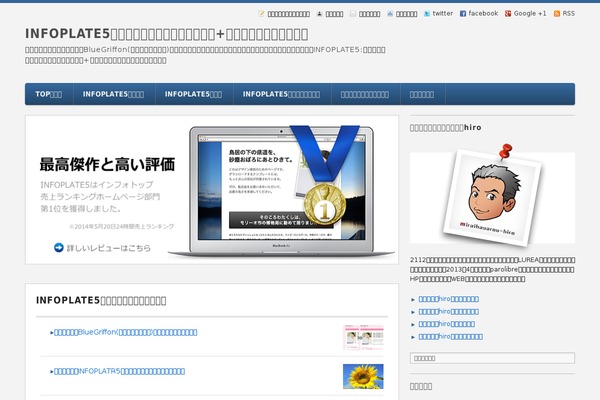Click the pink thumbnail beside BlueGriffon article
The width and height of the screenshot is (600, 400).
(x=363, y=337)
